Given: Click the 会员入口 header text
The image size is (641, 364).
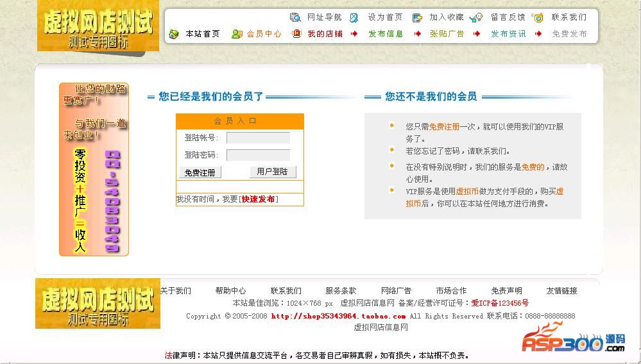Looking at the screenshot, I should pyautogui.click(x=235, y=120).
